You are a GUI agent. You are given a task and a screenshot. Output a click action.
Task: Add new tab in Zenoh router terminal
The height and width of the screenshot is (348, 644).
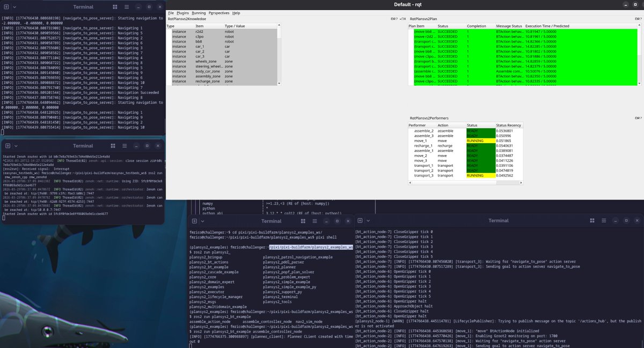[8, 146]
